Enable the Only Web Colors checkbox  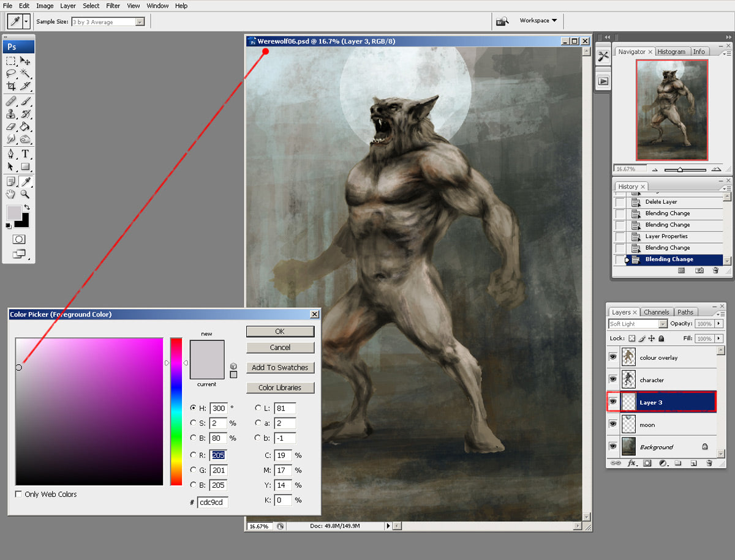(19, 494)
